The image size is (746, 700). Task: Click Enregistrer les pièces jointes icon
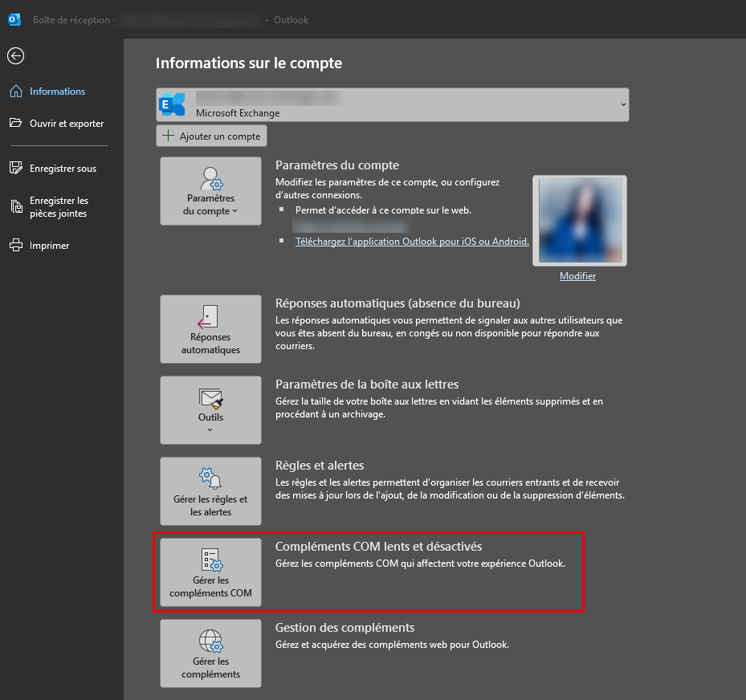tap(16, 206)
